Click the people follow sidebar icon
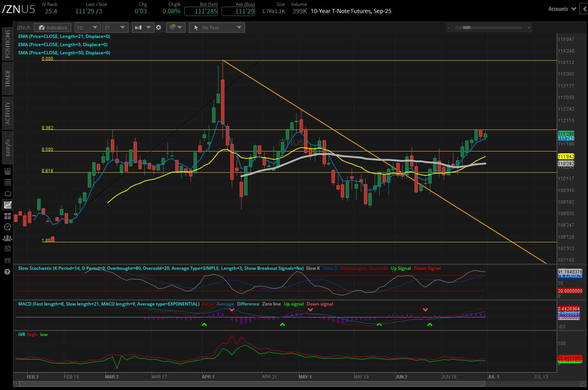588x390 pixels. 7,238
